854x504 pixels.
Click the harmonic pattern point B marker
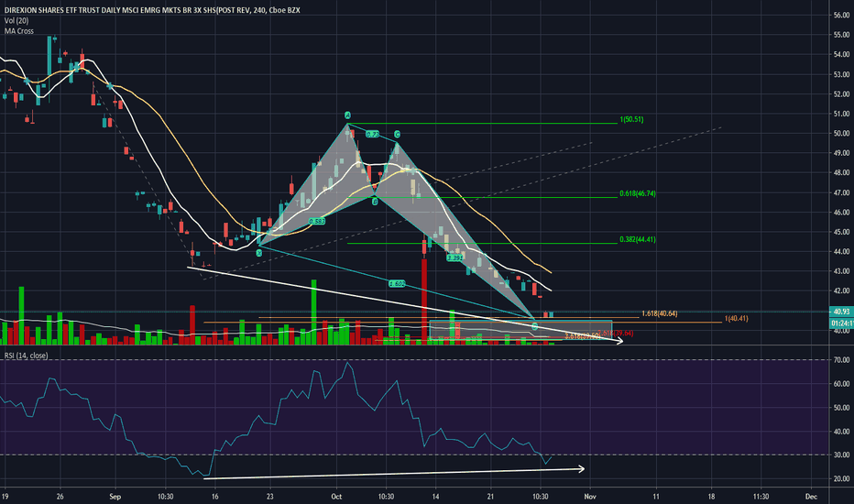coord(375,202)
